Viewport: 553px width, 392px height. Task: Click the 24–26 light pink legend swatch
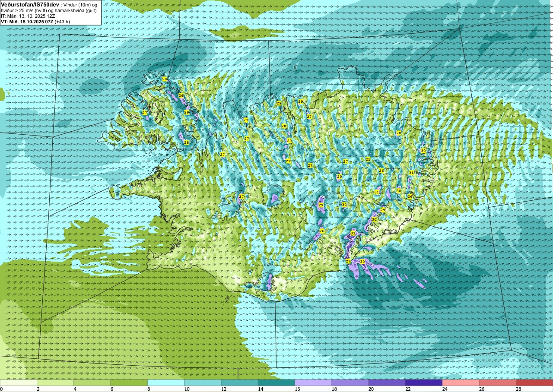click(461, 383)
